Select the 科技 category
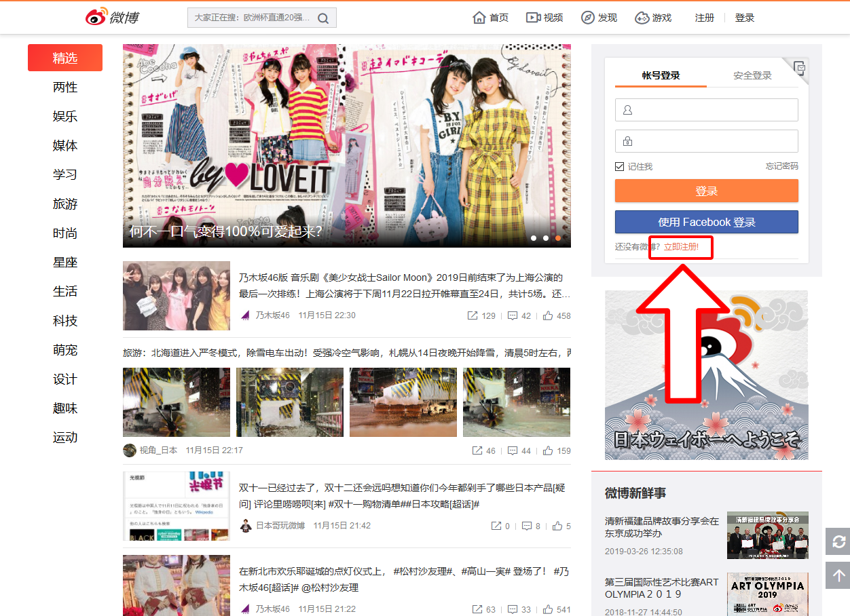This screenshot has height=616, width=850. [65, 321]
